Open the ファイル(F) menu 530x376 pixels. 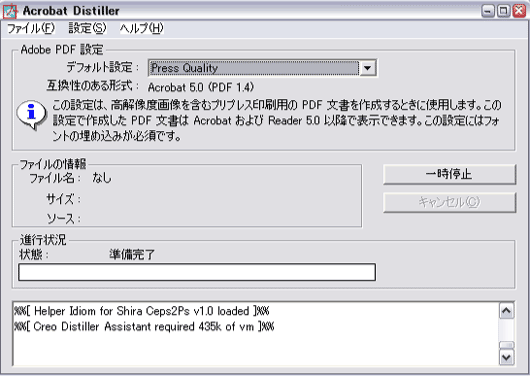click(31, 28)
